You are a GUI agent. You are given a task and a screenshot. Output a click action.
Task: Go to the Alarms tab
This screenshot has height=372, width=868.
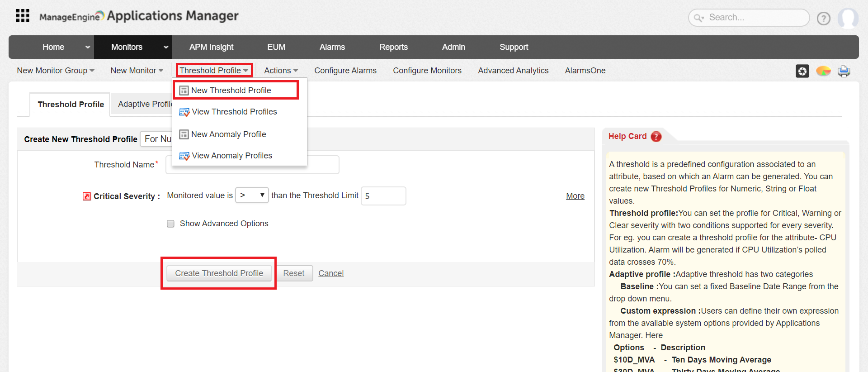(x=332, y=47)
